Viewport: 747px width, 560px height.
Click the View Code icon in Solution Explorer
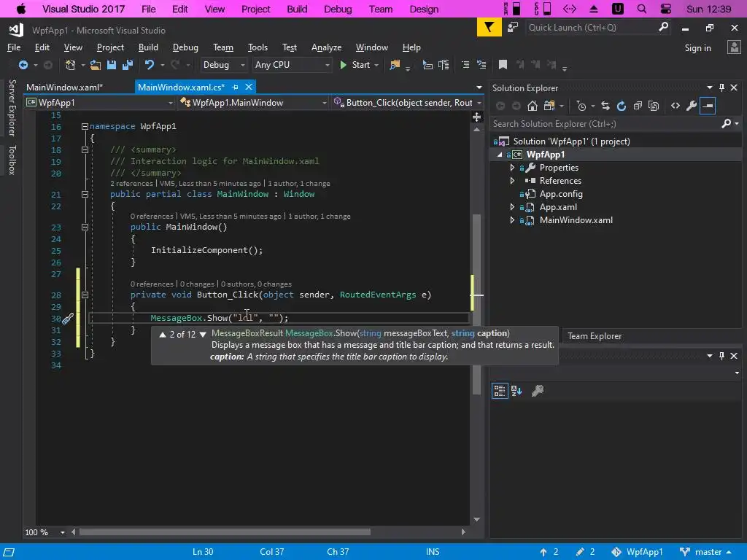(x=676, y=106)
